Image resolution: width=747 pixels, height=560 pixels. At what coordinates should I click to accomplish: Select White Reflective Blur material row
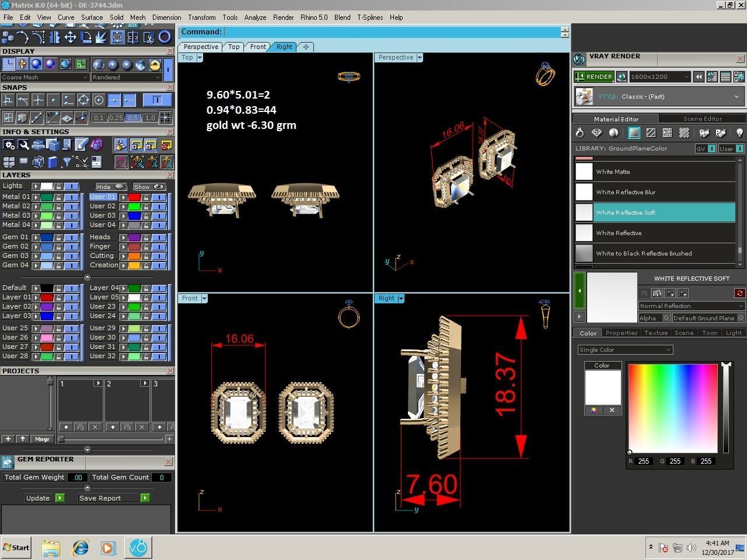point(655,192)
